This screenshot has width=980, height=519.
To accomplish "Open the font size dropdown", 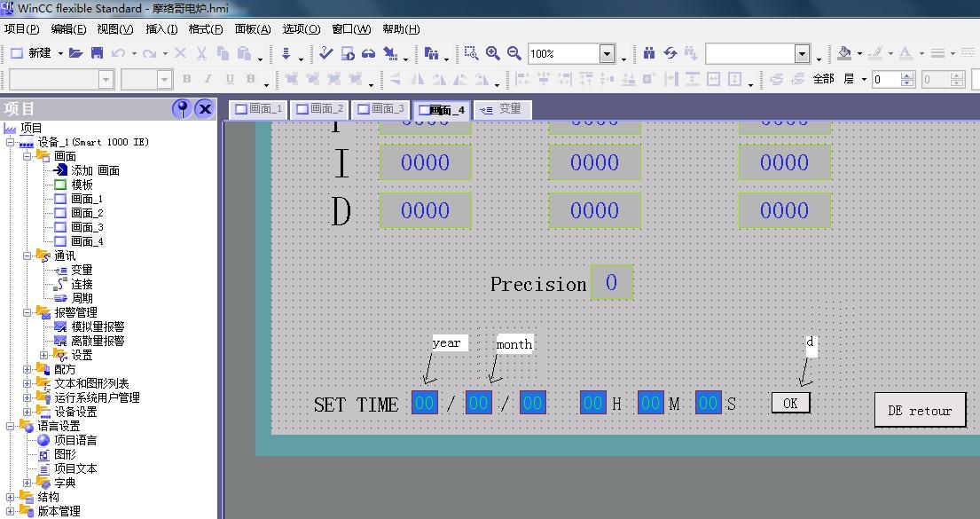I will 164,80.
